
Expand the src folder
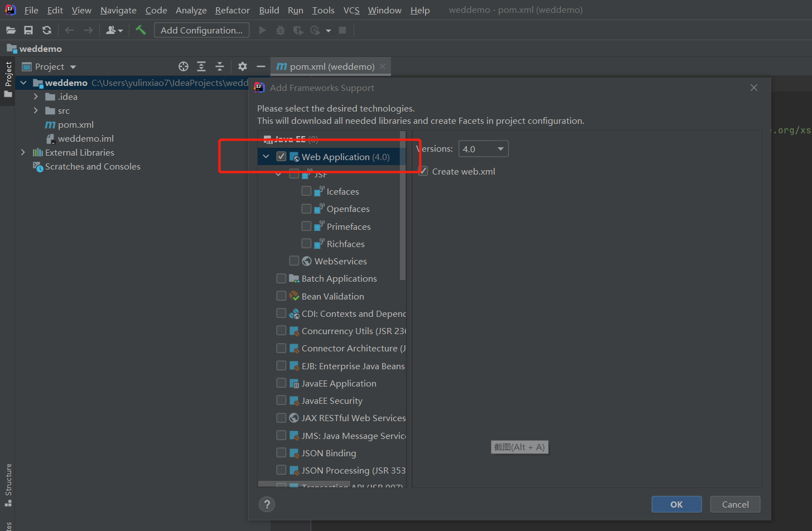36,110
